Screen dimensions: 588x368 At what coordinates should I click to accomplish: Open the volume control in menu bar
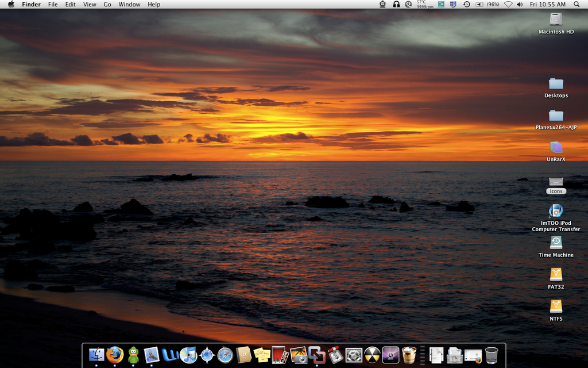520,5
